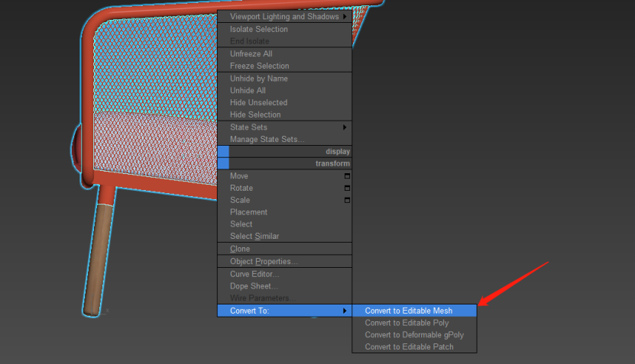Open the Curve Editor
This screenshot has width=635, height=364.
click(284, 274)
